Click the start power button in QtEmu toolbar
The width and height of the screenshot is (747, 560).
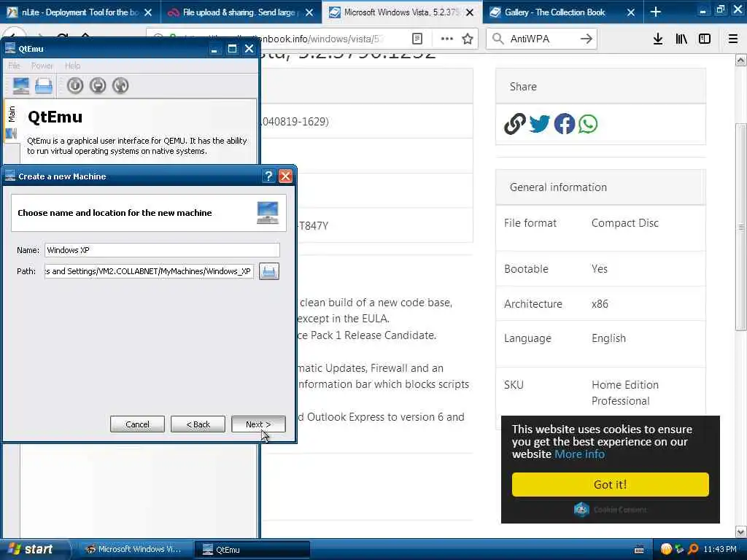pyautogui.click(x=75, y=86)
